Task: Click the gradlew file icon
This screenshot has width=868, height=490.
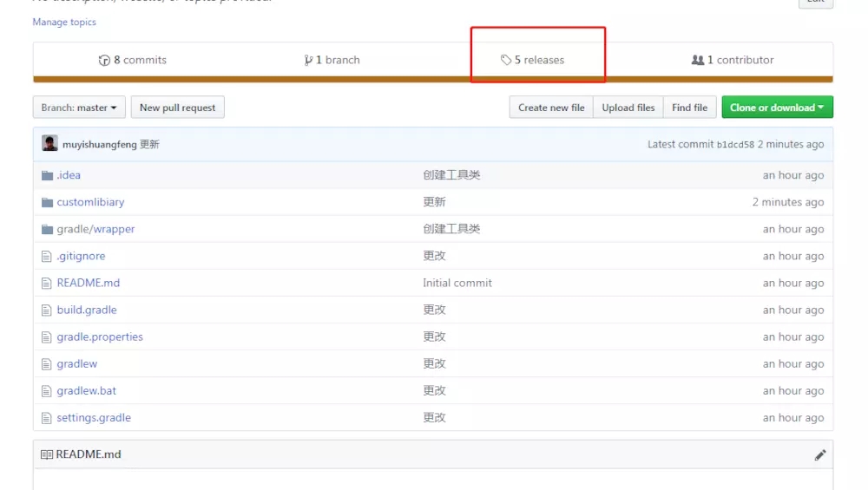Action: (47, 364)
